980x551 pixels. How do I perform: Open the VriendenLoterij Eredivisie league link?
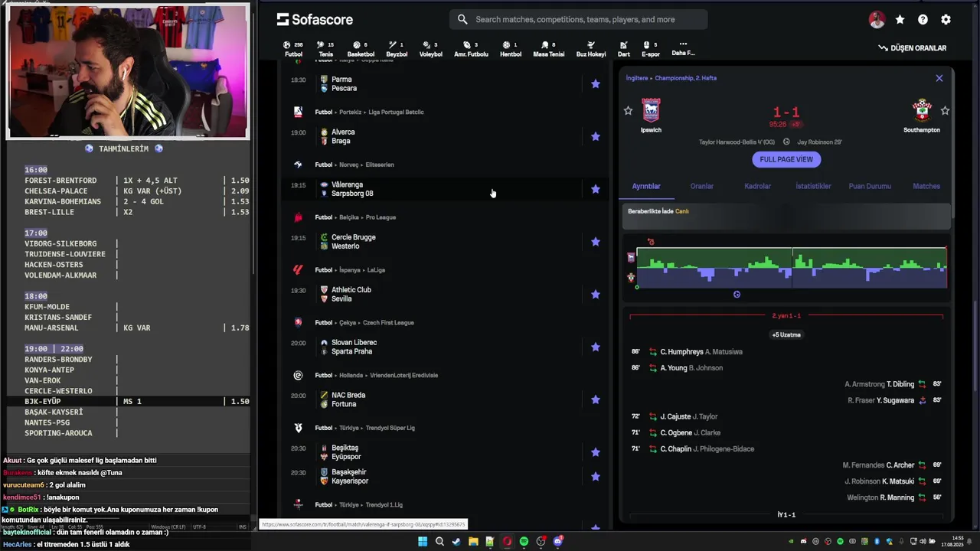click(x=403, y=376)
